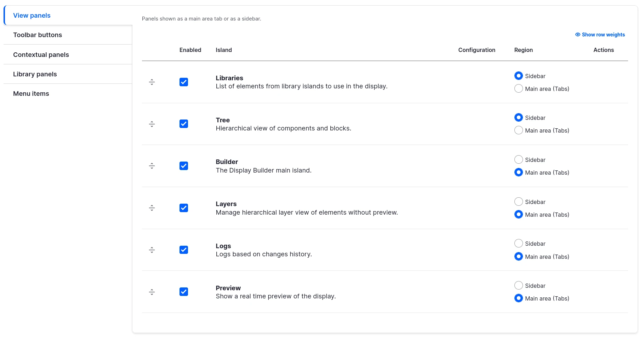
Task: Open the Menu items tab
Action: 31,94
